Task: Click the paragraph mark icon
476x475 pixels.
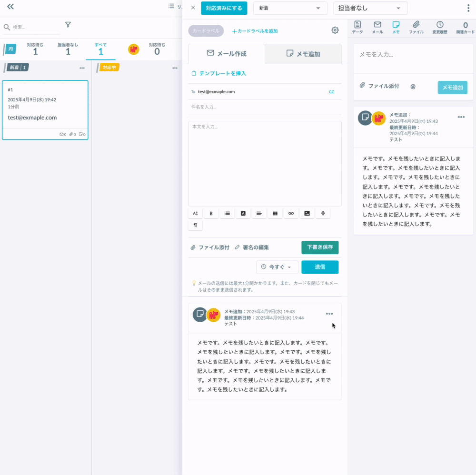Action: [x=195, y=225]
